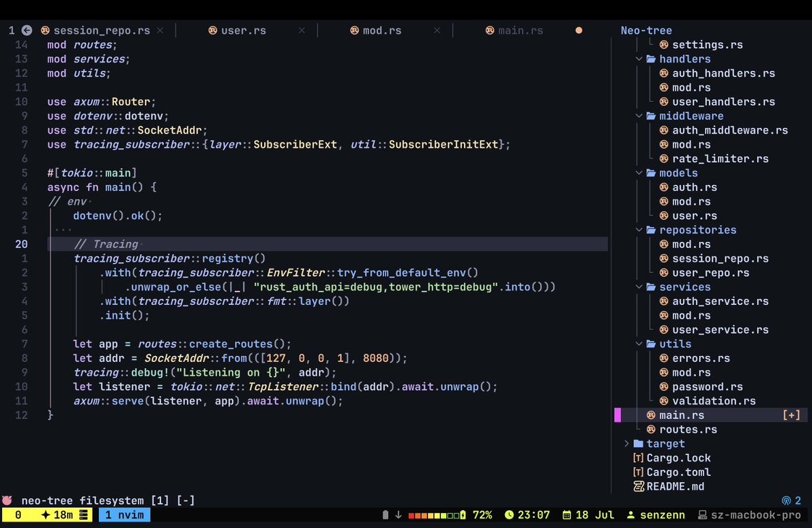Click the Neo-tree panel title
812x528 pixels.
[x=646, y=31]
